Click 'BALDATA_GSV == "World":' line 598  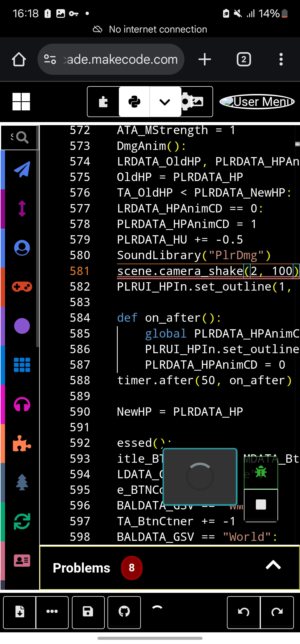197,537
